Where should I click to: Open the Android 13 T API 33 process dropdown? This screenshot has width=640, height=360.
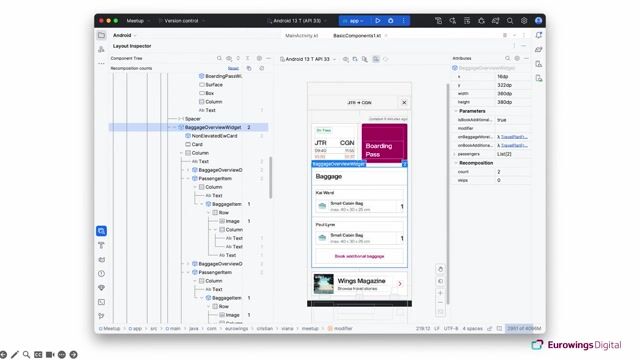pos(308,59)
